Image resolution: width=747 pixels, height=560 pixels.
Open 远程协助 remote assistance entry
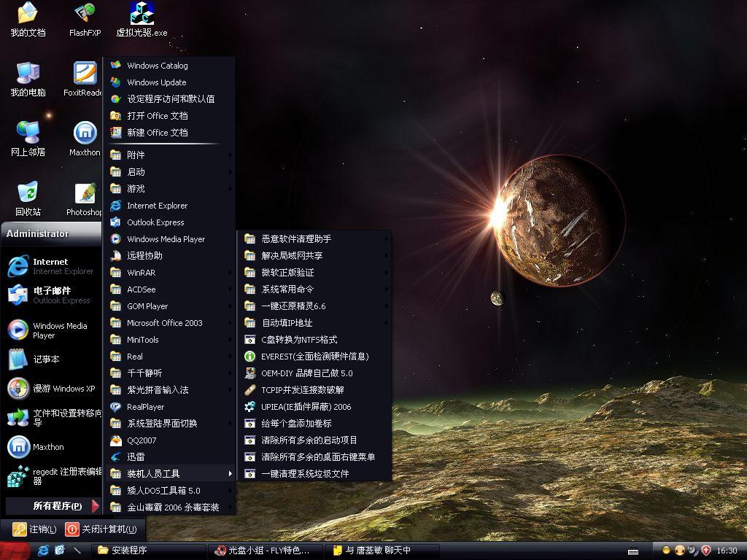click(169, 256)
